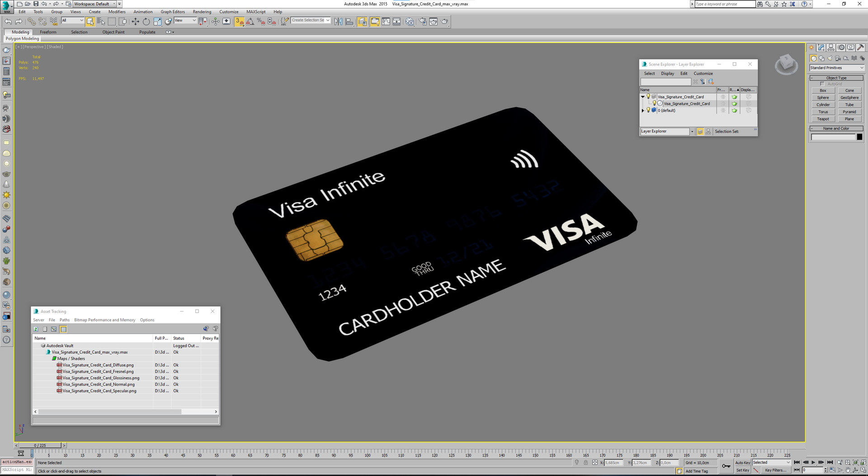Collapse the Visa_Signature_Credit_Card layer tree
The height and width of the screenshot is (476, 868).
[x=643, y=97]
